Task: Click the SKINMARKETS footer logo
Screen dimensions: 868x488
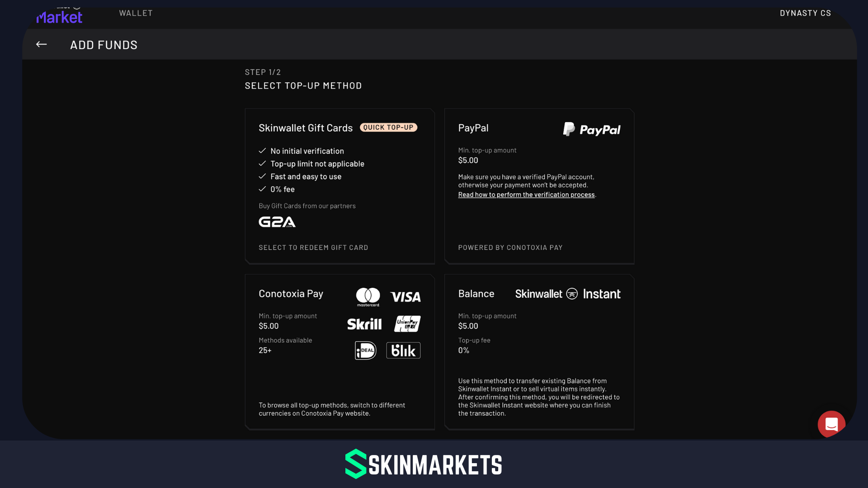Action: click(423, 464)
